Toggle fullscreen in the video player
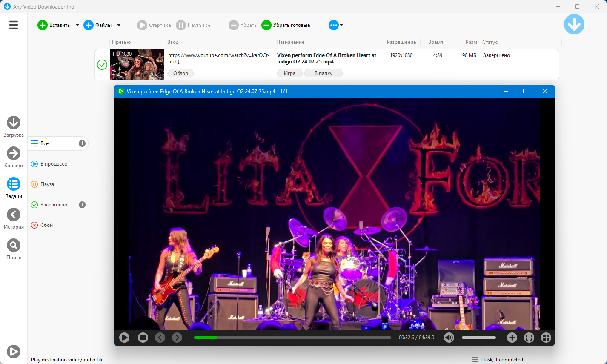607x364 pixels. point(529,338)
